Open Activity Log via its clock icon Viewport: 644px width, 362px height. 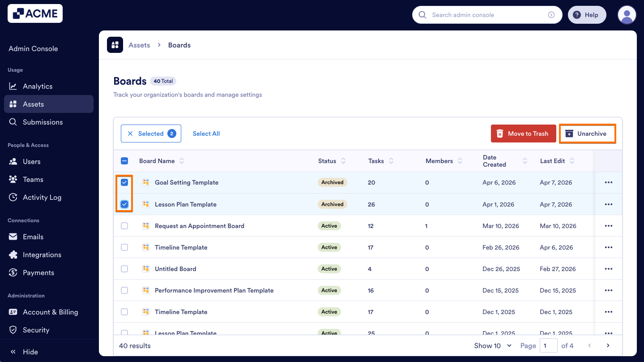coord(13,197)
